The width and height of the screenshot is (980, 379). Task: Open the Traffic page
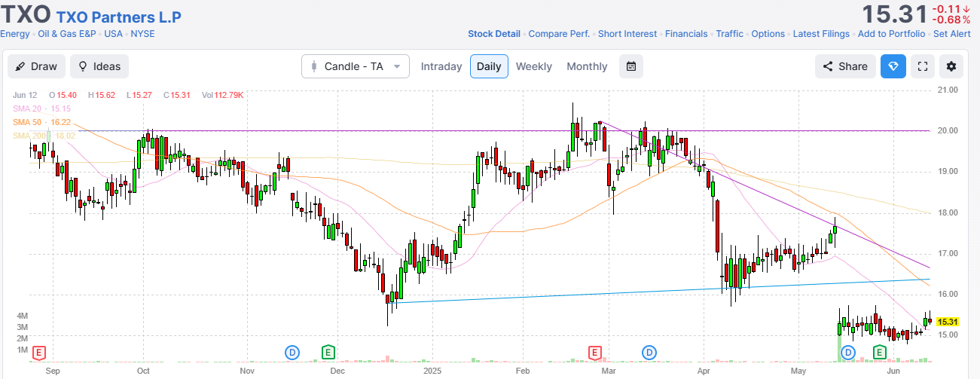coord(729,34)
